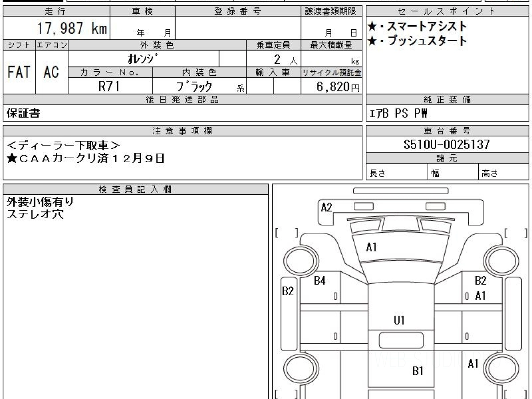Click the ★・プッシュスタート sales point
This screenshot has width=532, height=399.
417,41
